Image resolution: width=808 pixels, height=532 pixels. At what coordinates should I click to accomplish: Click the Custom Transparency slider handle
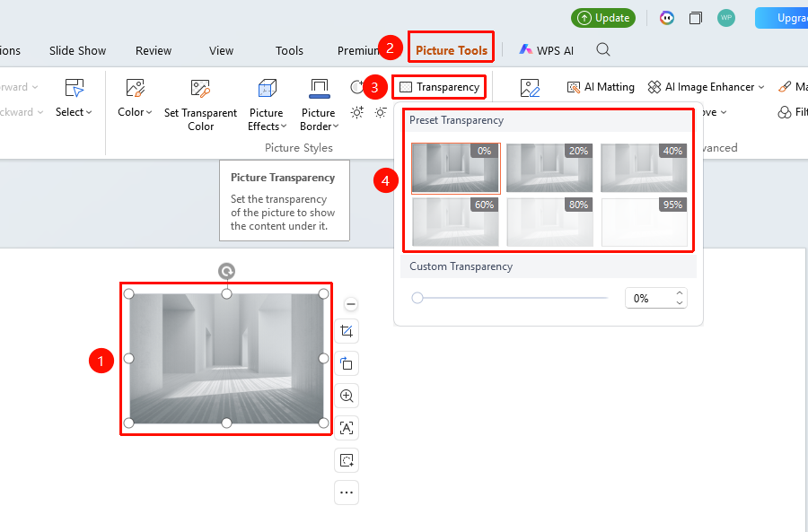[x=417, y=298]
